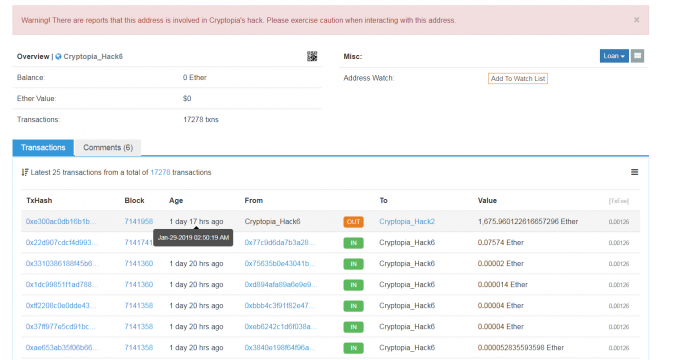Click the IN badge for 0.07574 Ether row

(x=353, y=243)
